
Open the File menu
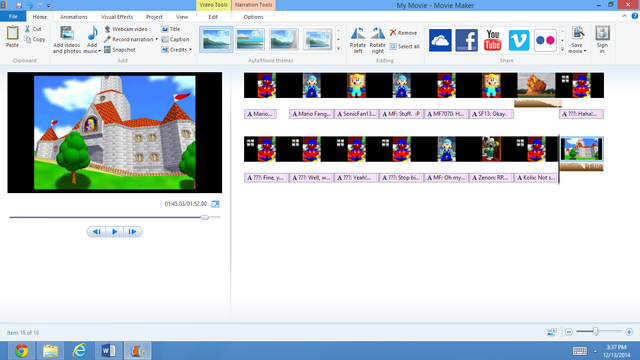pyautogui.click(x=13, y=17)
